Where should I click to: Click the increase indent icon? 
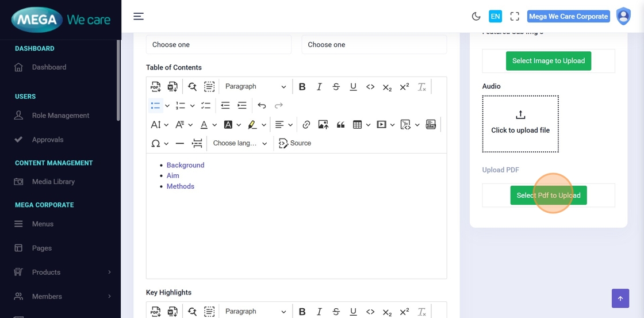click(x=242, y=106)
